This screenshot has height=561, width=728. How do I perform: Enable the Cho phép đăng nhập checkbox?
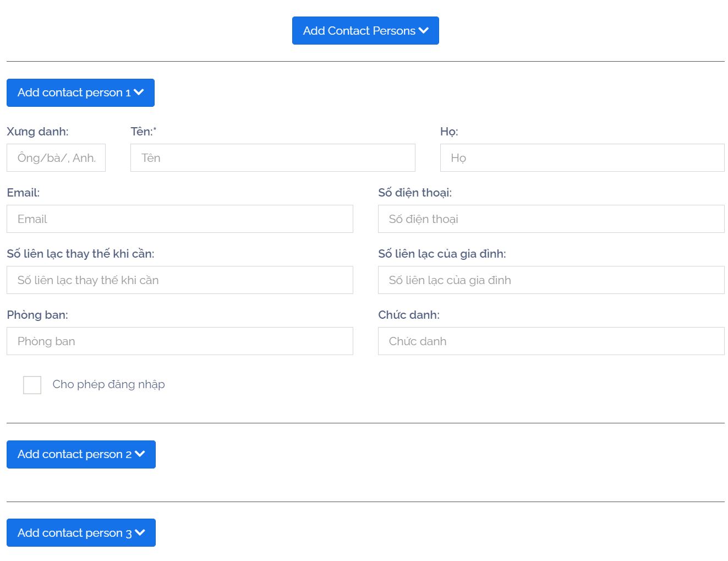[32, 385]
